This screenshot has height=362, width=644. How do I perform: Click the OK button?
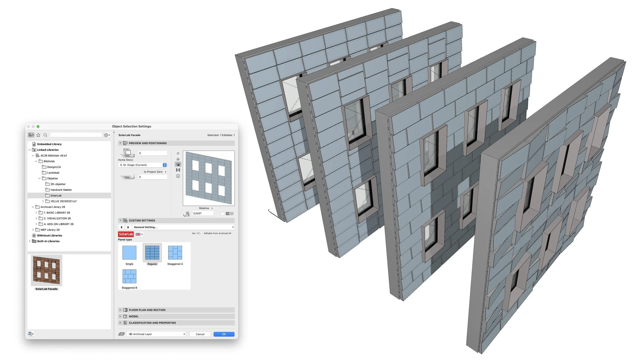pyautogui.click(x=224, y=334)
